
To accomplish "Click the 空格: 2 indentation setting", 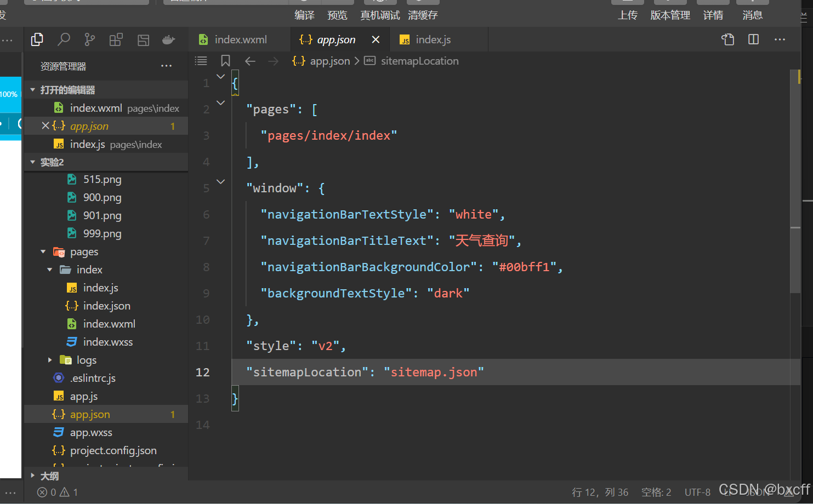I will coord(656,492).
